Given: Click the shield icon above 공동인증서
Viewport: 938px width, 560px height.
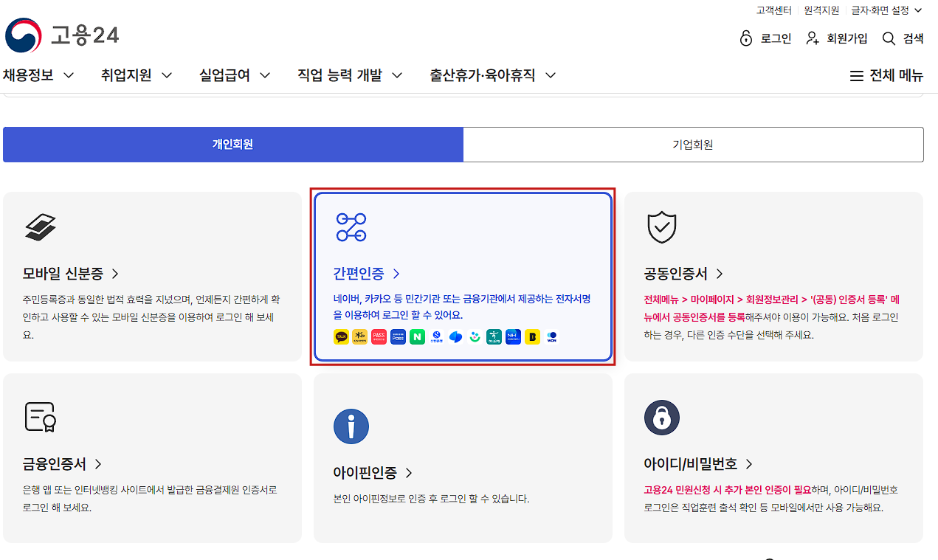Looking at the screenshot, I should [x=662, y=227].
